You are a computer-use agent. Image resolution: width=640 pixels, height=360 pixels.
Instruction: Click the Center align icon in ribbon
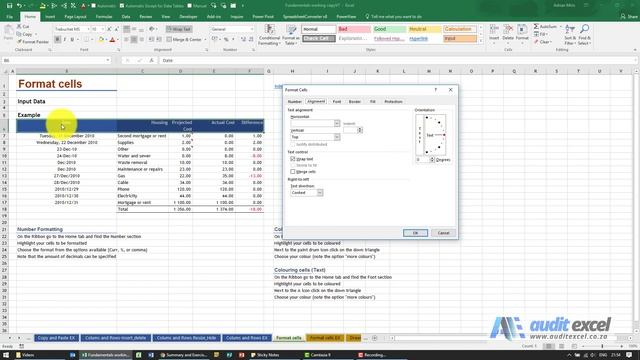(134, 40)
